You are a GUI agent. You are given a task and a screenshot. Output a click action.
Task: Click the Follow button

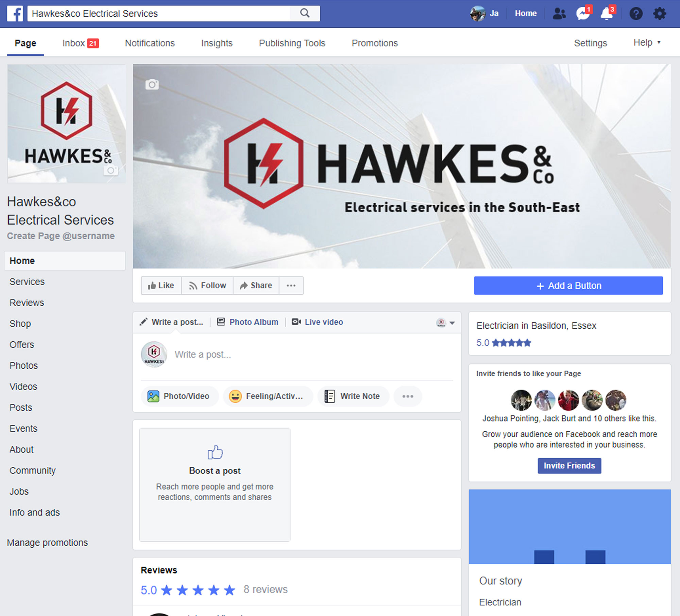click(207, 286)
